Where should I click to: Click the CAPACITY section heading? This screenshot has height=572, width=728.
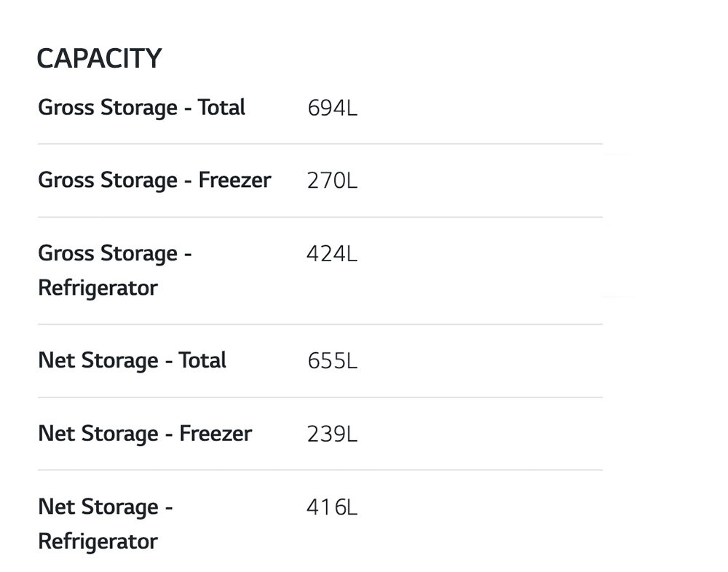[x=99, y=58]
